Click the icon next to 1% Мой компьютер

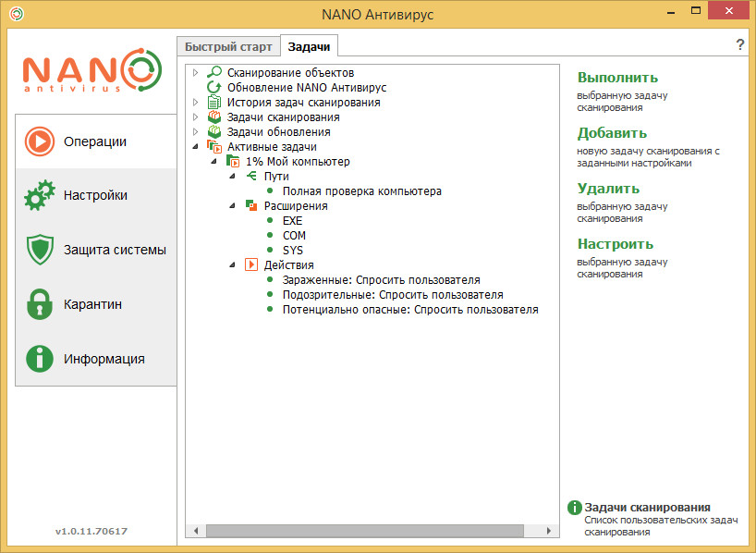pos(233,161)
